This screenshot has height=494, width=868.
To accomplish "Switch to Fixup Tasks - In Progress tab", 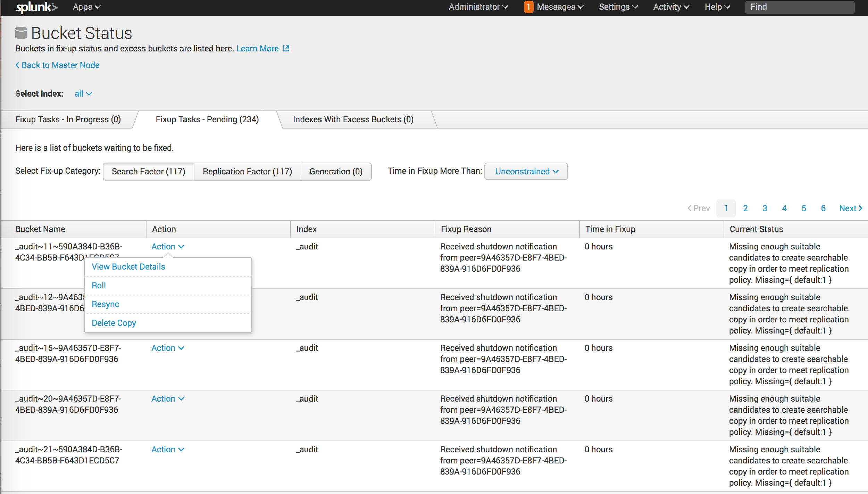I will pos(68,119).
